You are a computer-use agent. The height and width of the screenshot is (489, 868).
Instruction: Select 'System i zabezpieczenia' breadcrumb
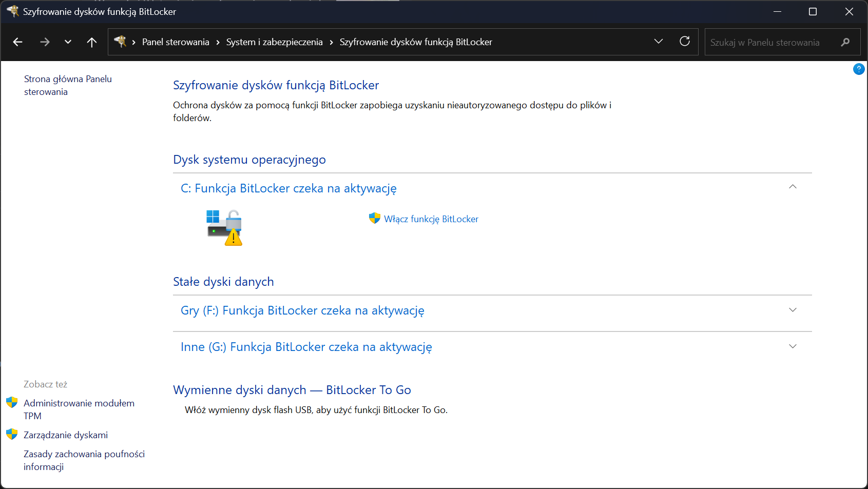pos(275,42)
